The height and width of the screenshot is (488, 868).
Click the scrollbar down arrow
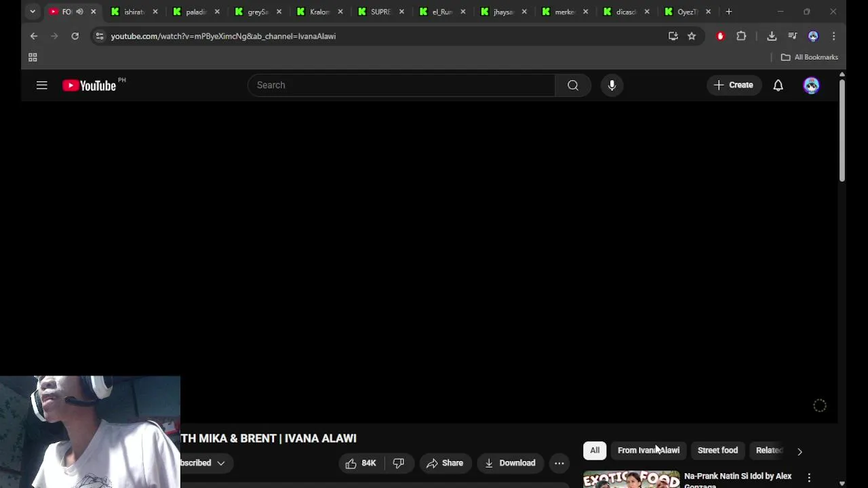click(842, 483)
